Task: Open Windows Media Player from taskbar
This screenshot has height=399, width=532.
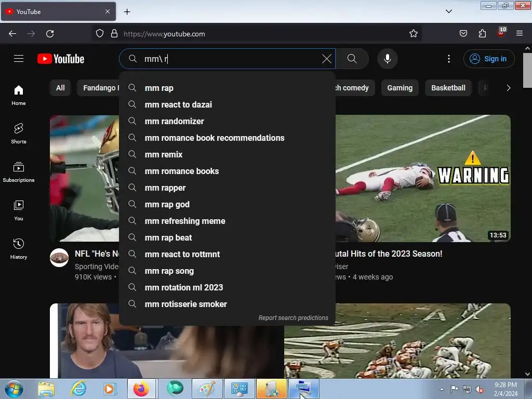Action: (x=109, y=389)
